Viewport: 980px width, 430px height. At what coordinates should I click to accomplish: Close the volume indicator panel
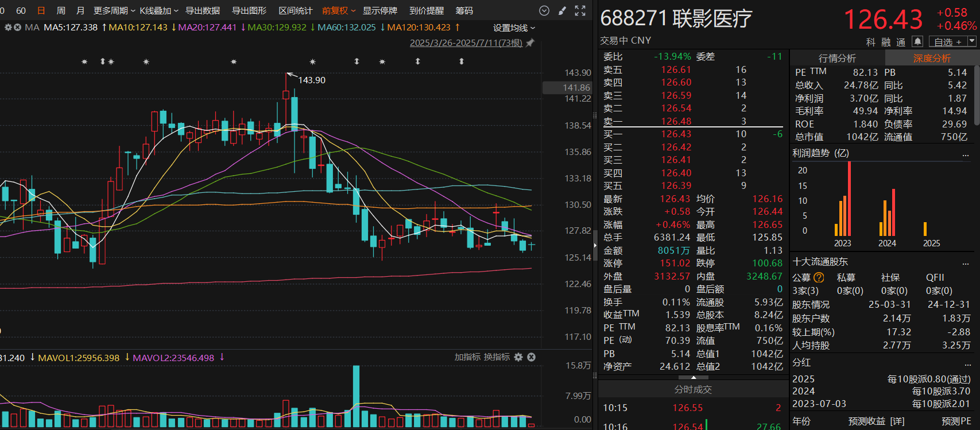pyautogui.click(x=532, y=357)
